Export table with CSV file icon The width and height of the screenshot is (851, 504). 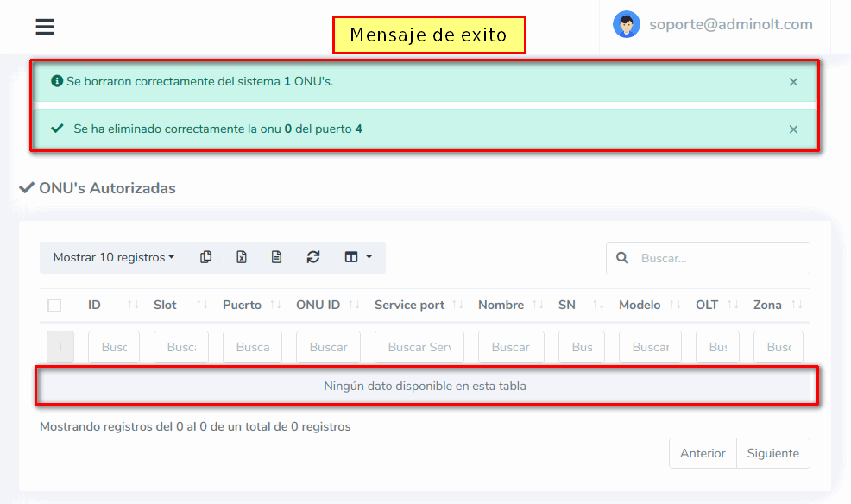[x=276, y=257]
